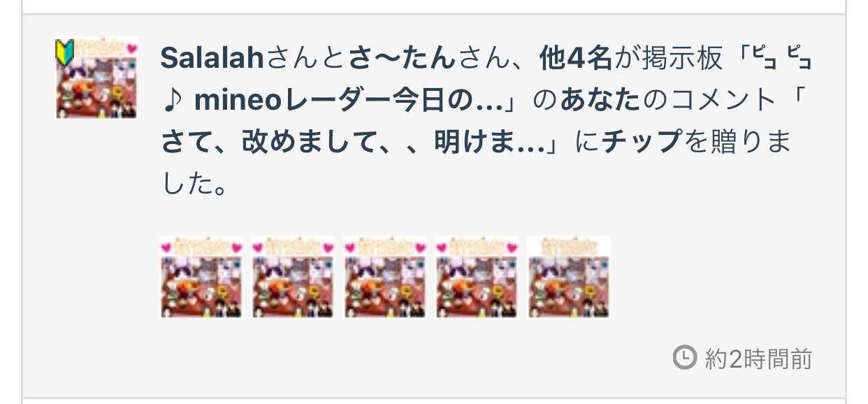
Task: Show the 他4名 other tippers list
Action: coord(576,59)
